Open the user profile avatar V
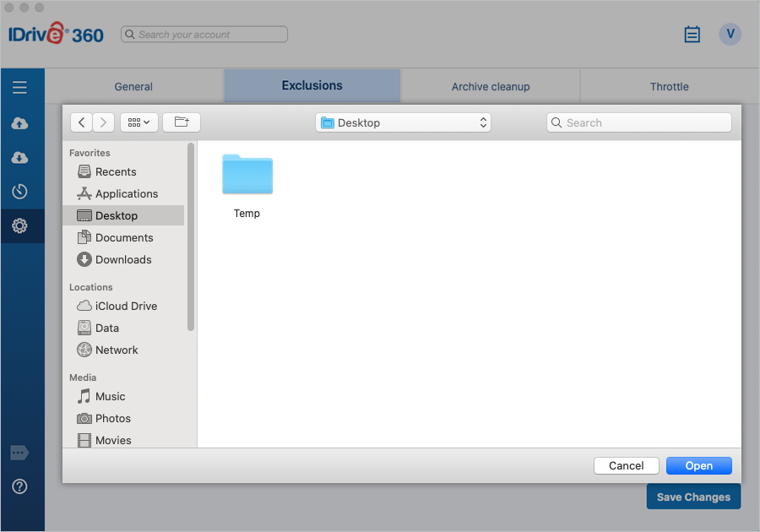This screenshot has height=532, width=760. [x=730, y=35]
